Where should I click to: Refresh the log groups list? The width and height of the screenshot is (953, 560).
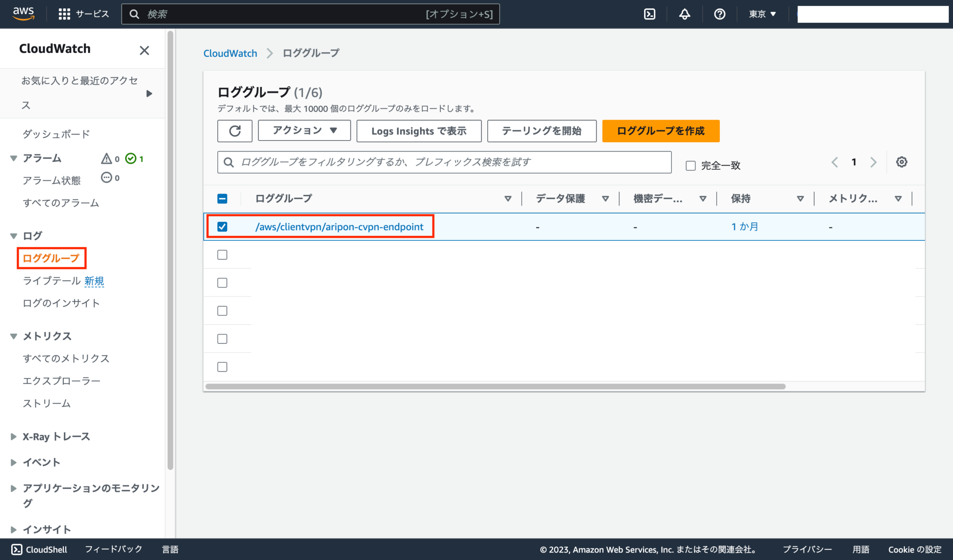coord(235,131)
